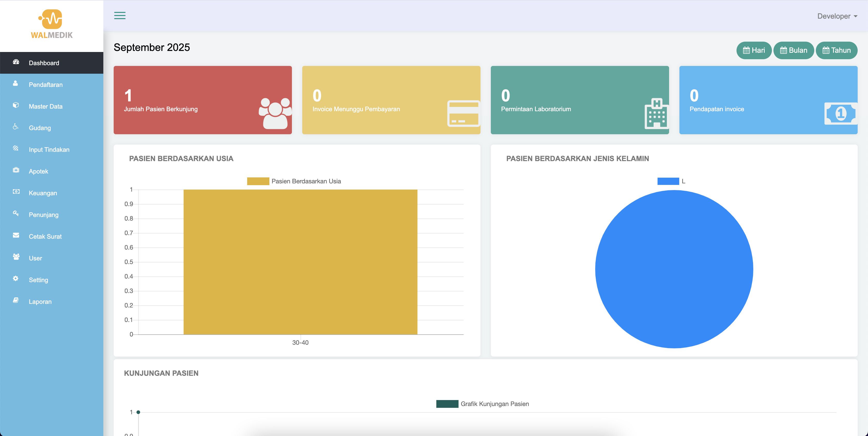Viewport: 868px width, 436px height.
Task: Open Setting menu
Action: coord(52,280)
